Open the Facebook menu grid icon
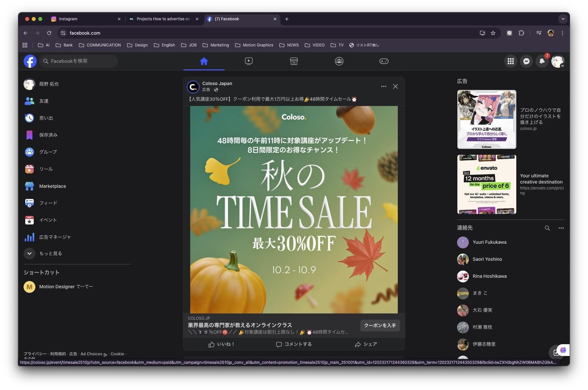This screenshot has height=390, width=588. click(511, 61)
